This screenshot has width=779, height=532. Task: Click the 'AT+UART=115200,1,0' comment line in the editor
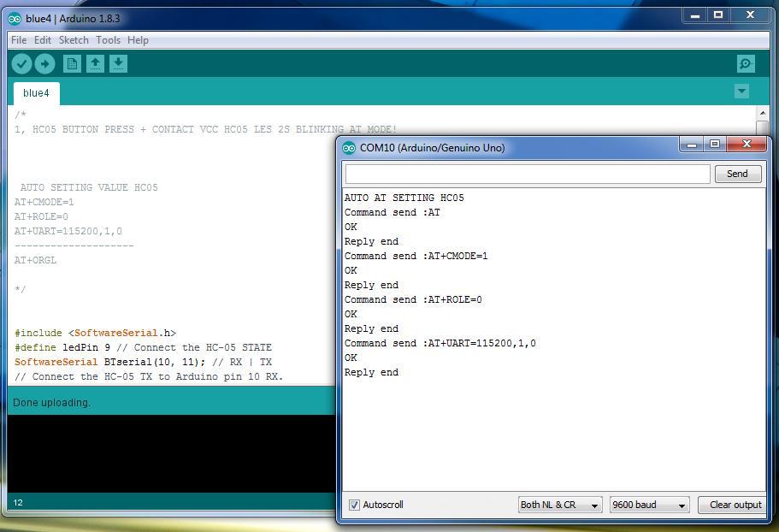[x=68, y=231]
